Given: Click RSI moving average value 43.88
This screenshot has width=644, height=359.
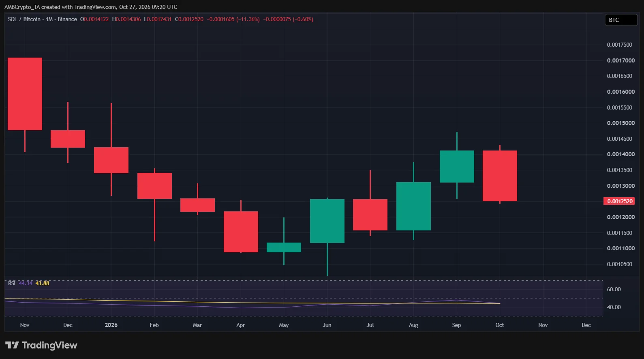Looking at the screenshot, I should click(x=43, y=283).
